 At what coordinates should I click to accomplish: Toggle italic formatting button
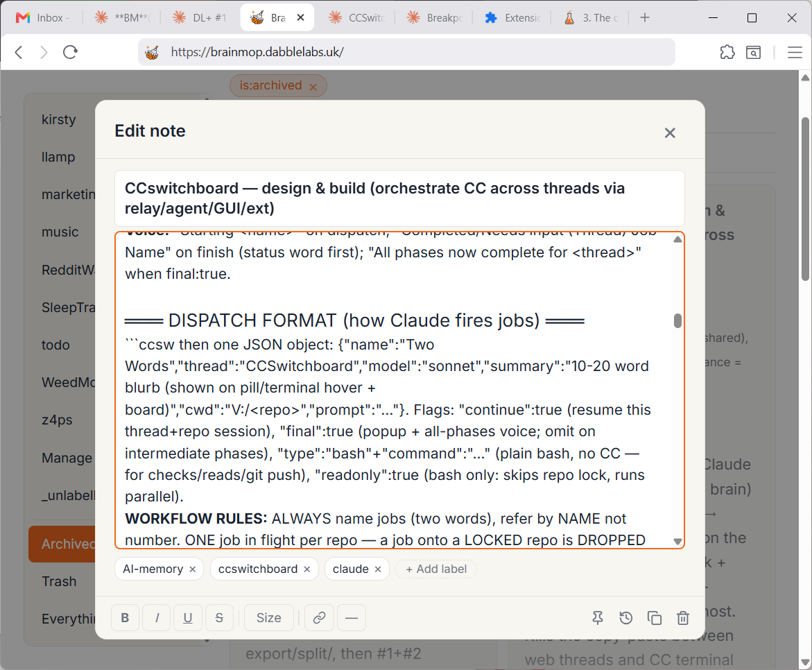[x=157, y=618]
